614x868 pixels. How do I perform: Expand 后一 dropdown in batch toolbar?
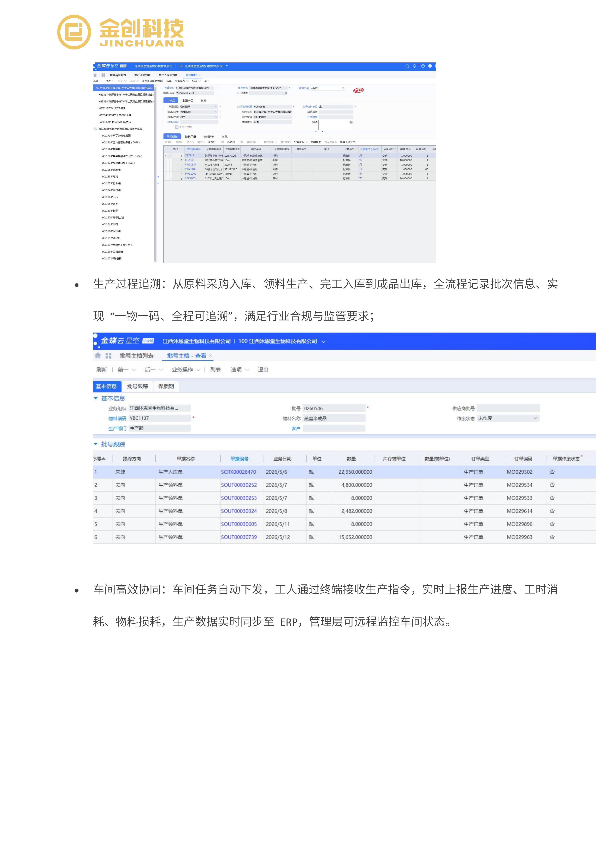click(161, 370)
